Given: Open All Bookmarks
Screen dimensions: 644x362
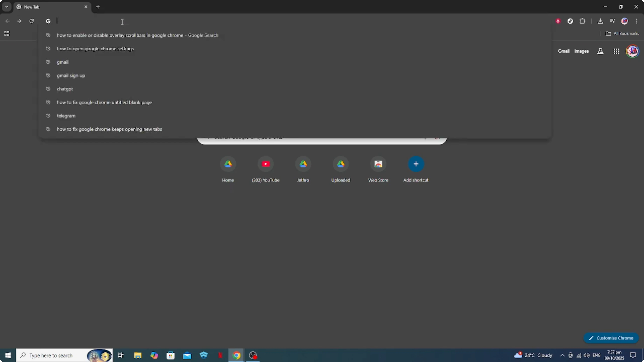Looking at the screenshot, I should (x=622, y=33).
